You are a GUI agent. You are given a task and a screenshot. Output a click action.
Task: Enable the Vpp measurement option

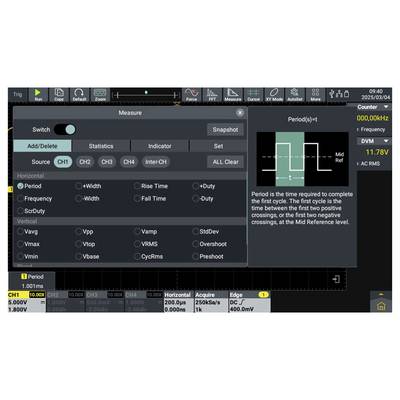tap(84, 232)
